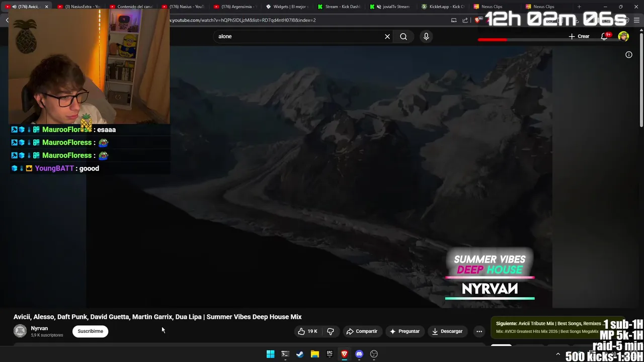The width and height of the screenshot is (644, 362).
Task: Open the account avatar menu
Action: click(623, 36)
